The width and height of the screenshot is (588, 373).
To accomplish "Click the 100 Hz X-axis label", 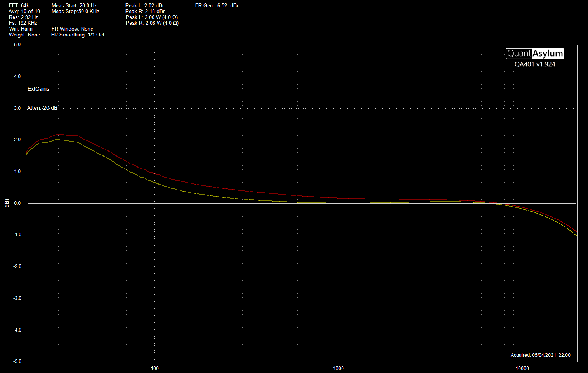I will click(x=154, y=368).
